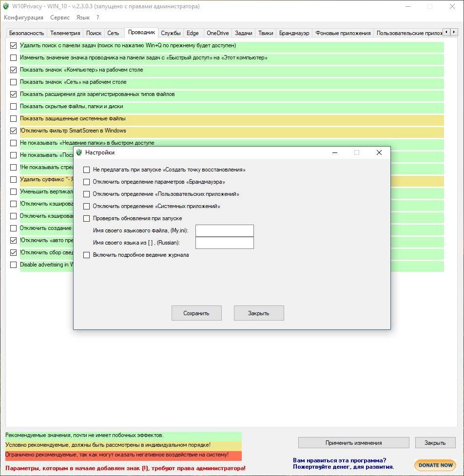This screenshot has width=464, height=476.
Task: Check the 'Disable advertising in W' checkbox
Action: [x=13, y=265]
